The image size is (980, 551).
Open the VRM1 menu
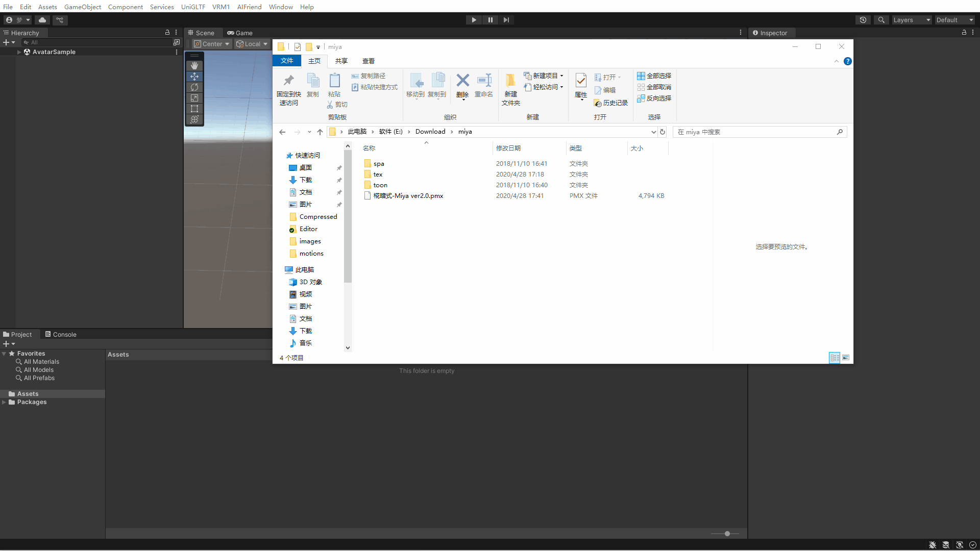[x=221, y=7]
